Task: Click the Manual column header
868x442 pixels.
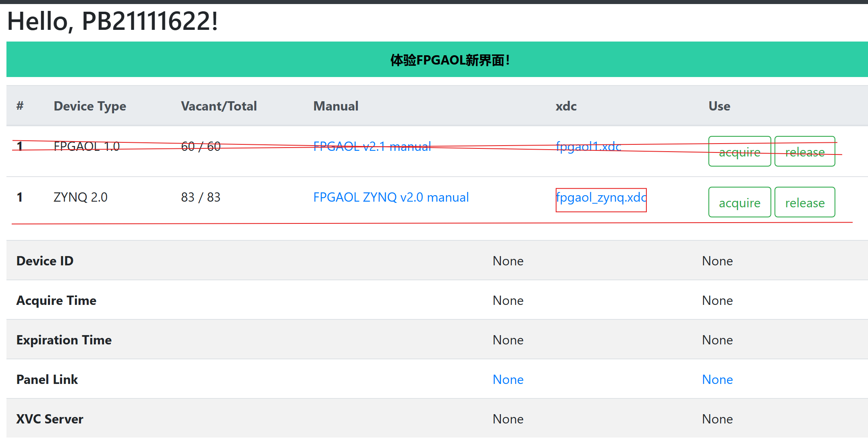Action: (336, 106)
